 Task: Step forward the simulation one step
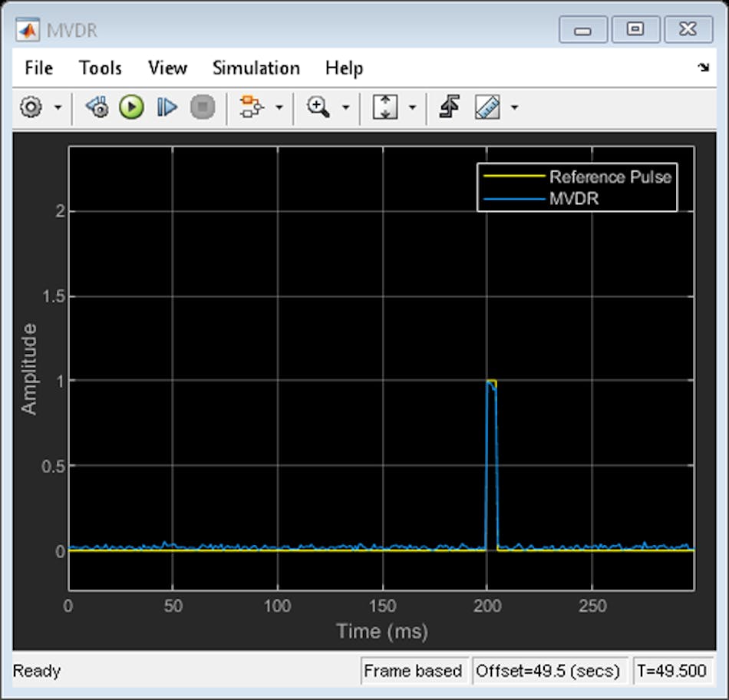pyautogui.click(x=167, y=107)
